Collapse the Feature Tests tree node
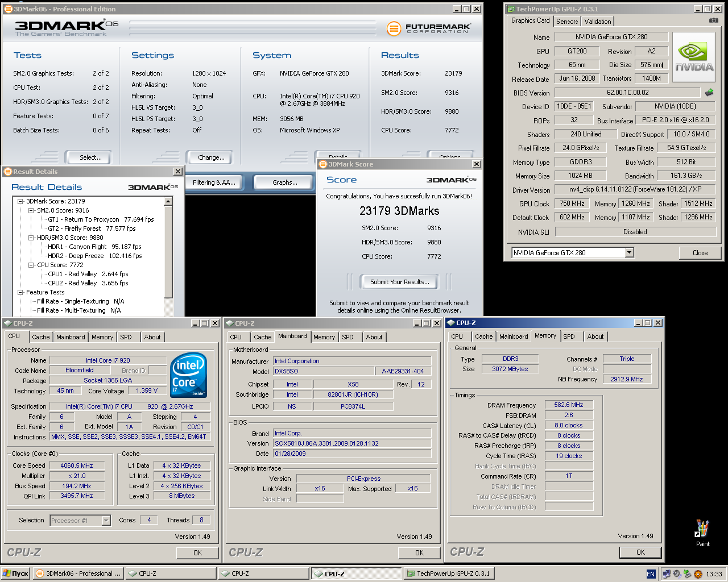 click(x=20, y=292)
